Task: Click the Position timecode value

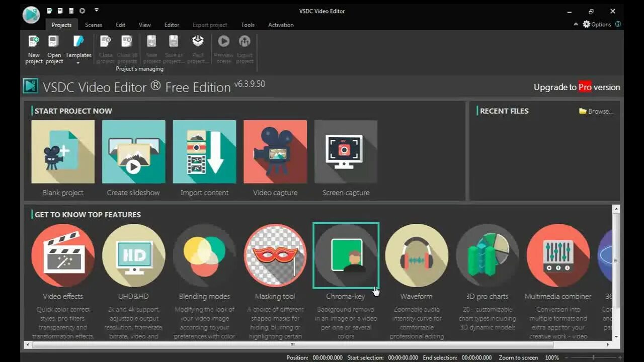Action: coord(328,357)
